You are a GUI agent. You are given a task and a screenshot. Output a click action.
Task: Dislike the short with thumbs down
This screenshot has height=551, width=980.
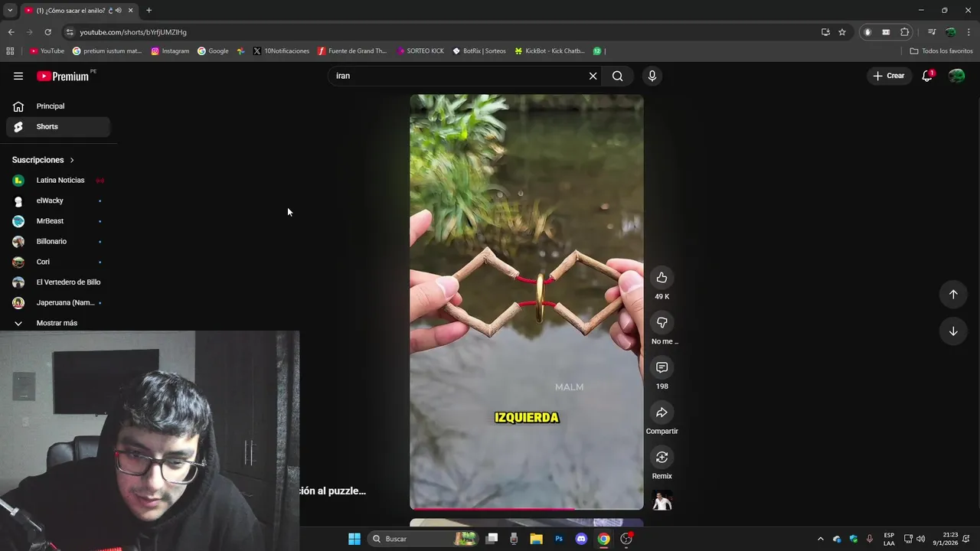pos(661,323)
